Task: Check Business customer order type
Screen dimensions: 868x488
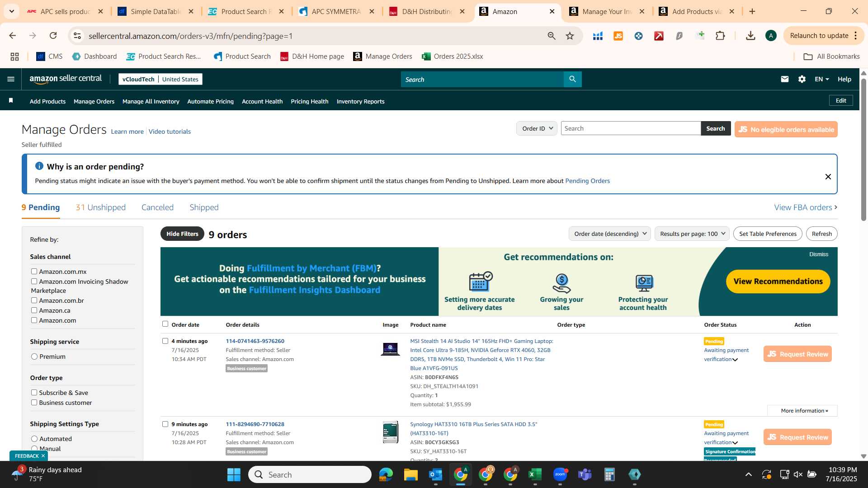Action: pyautogui.click(x=34, y=402)
